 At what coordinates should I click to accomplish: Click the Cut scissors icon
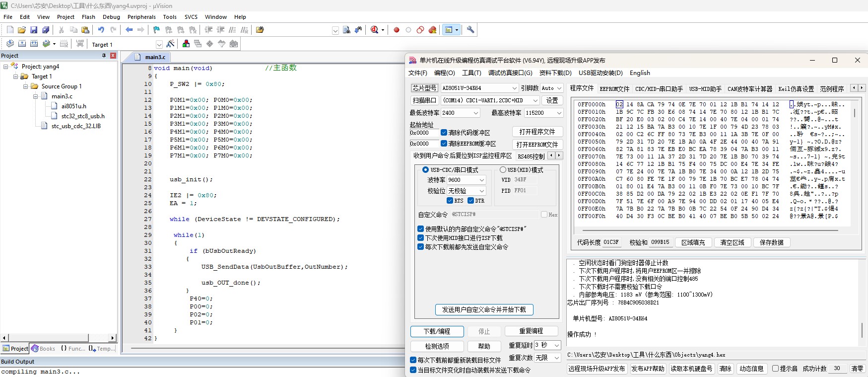pos(62,30)
